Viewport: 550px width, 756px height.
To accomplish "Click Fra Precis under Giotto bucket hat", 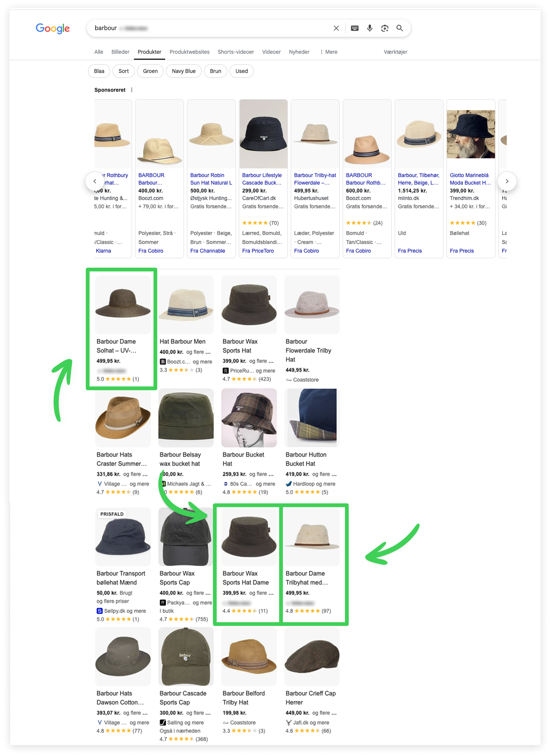I will pyautogui.click(x=462, y=251).
